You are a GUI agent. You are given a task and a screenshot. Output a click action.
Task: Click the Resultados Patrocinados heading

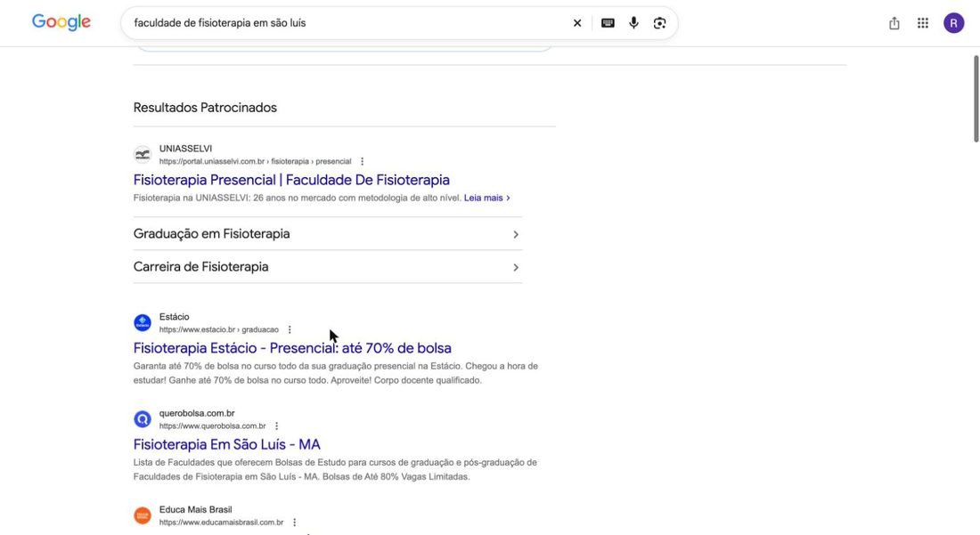point(205,108)
